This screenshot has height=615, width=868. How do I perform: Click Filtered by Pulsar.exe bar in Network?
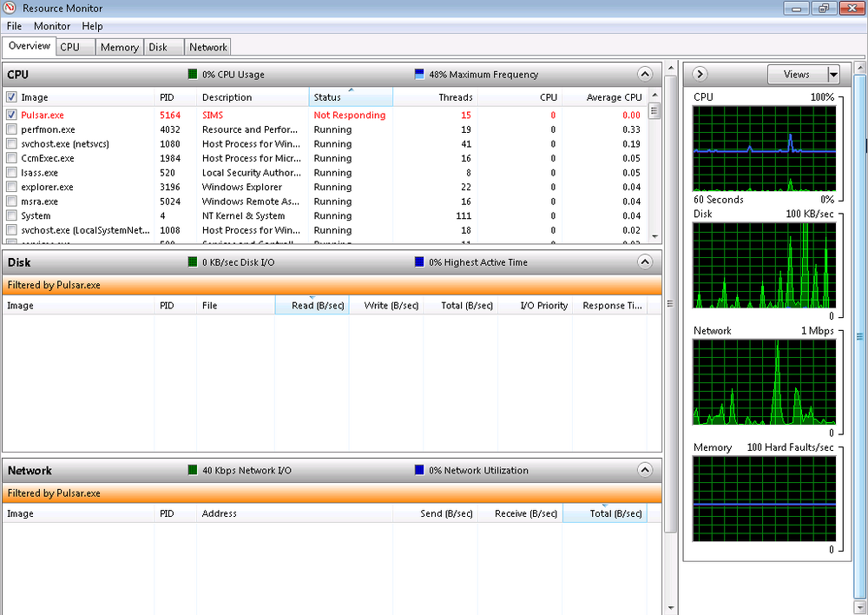[x=332, y=493]
